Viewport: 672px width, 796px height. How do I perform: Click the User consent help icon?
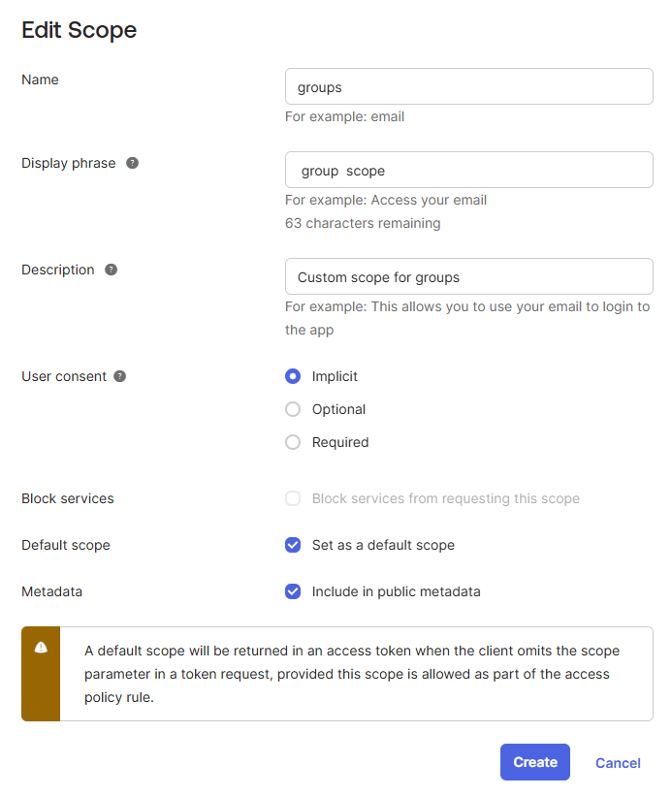(x=120, y=376)
